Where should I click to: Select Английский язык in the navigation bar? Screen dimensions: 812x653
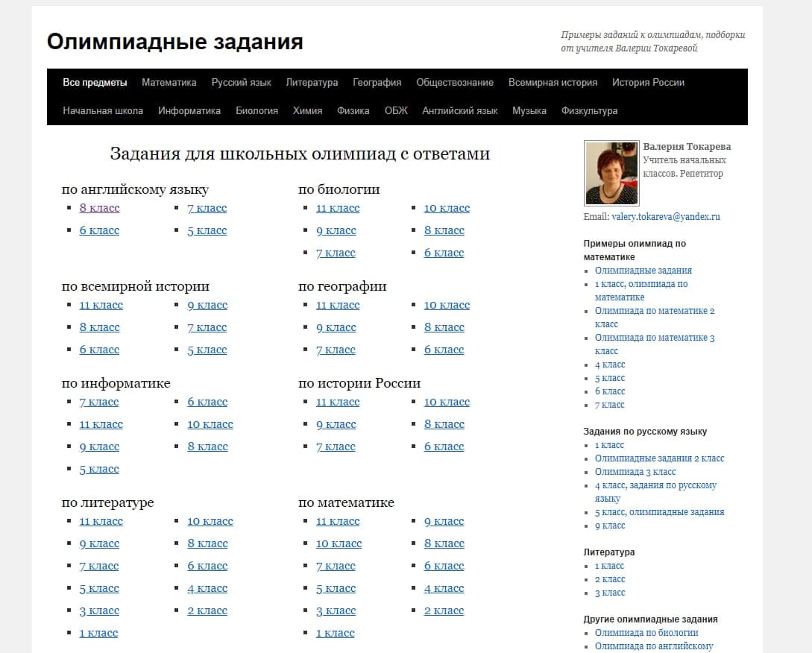pos(460,110)
